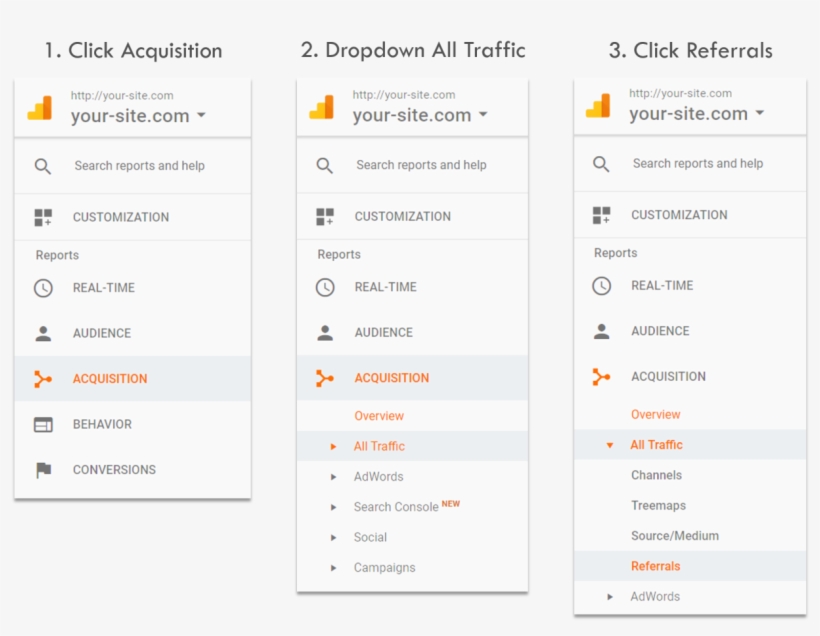Click Conversions flag icon in first panel
This screenshot has width=820, height=636.
(x=43, y=470)
